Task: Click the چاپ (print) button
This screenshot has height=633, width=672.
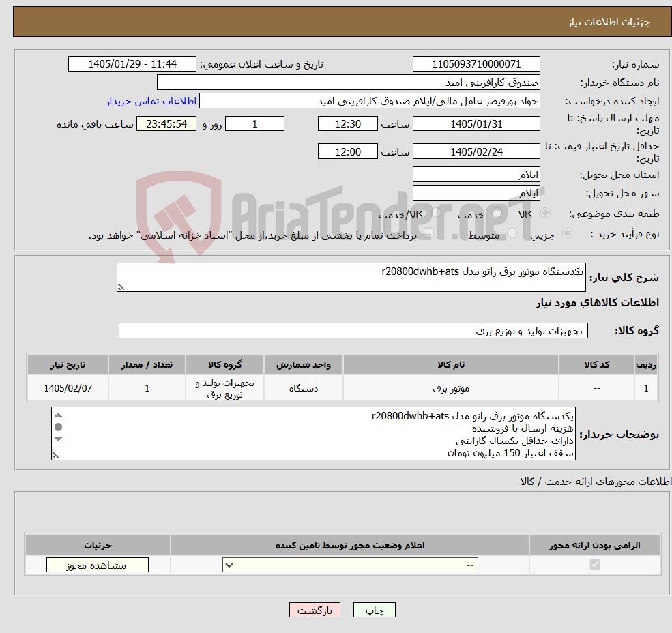Action: coord(374,610)
